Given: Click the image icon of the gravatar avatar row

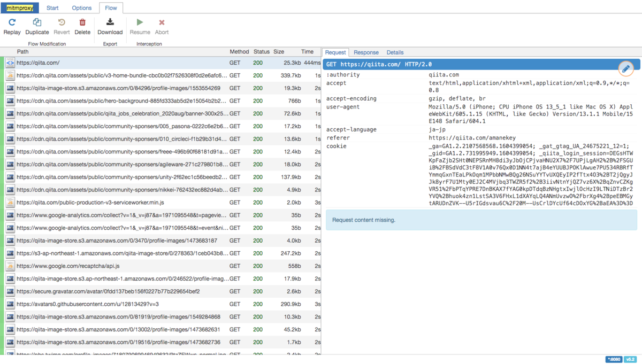Looking at the screenshot, I should pyautogui.click(x=10, y=291).
